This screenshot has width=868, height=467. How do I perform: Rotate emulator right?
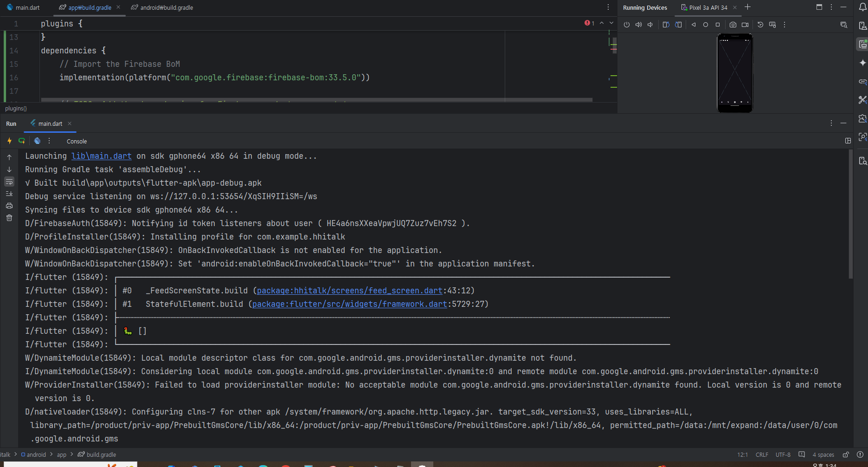click(678, 25)
